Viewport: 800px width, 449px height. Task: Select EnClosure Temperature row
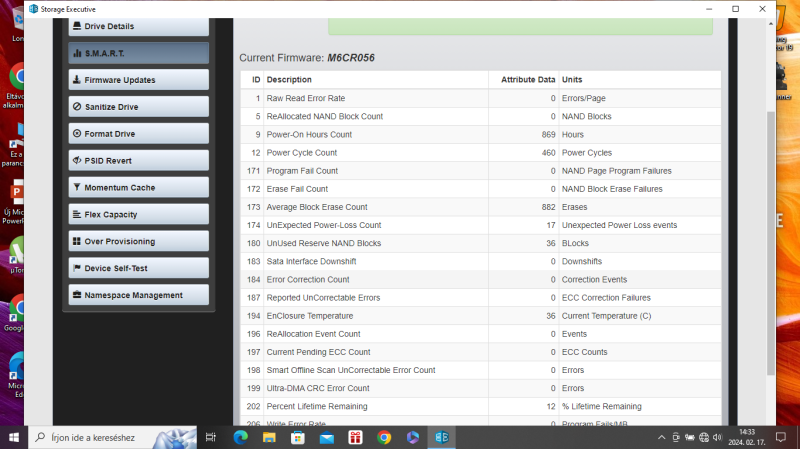click(x=481, y=316)
